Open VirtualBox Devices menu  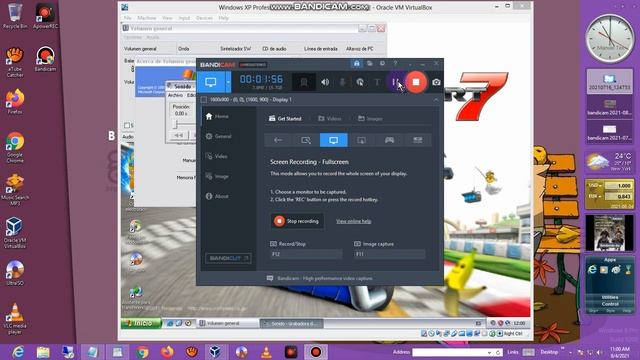(204, 18)
